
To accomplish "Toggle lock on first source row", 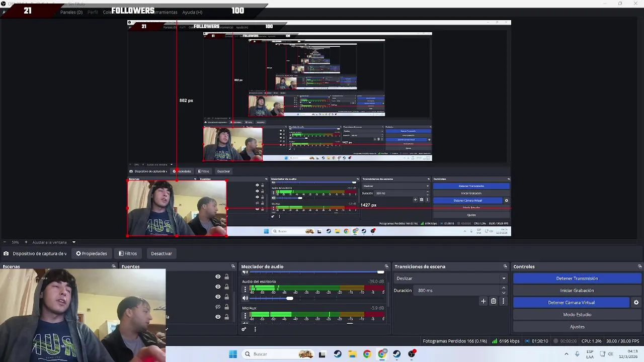I will 226,277.
